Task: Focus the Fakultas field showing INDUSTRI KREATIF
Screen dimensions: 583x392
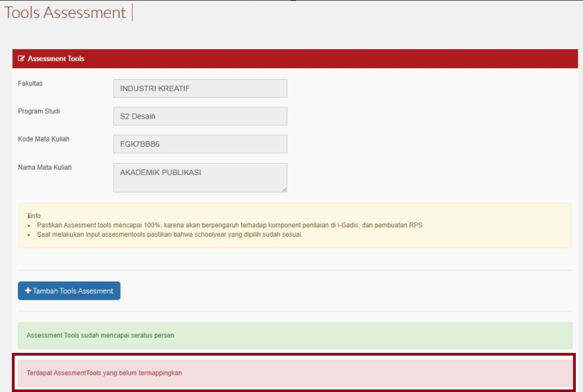Action: (x=200, y=88)
